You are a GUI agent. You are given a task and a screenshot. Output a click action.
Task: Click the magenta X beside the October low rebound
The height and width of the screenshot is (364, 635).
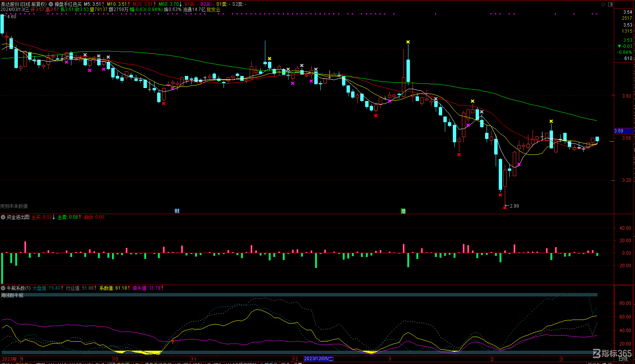(x=173, y=88)
